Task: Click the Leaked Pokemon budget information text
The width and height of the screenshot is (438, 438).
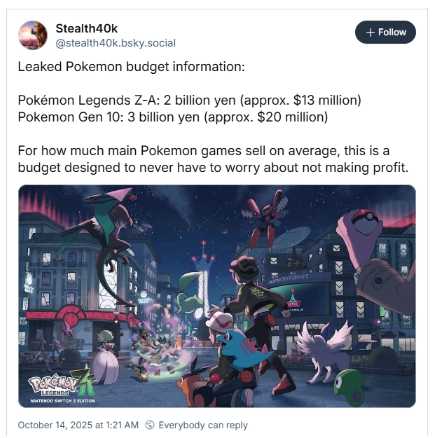Action: [131, 67]
